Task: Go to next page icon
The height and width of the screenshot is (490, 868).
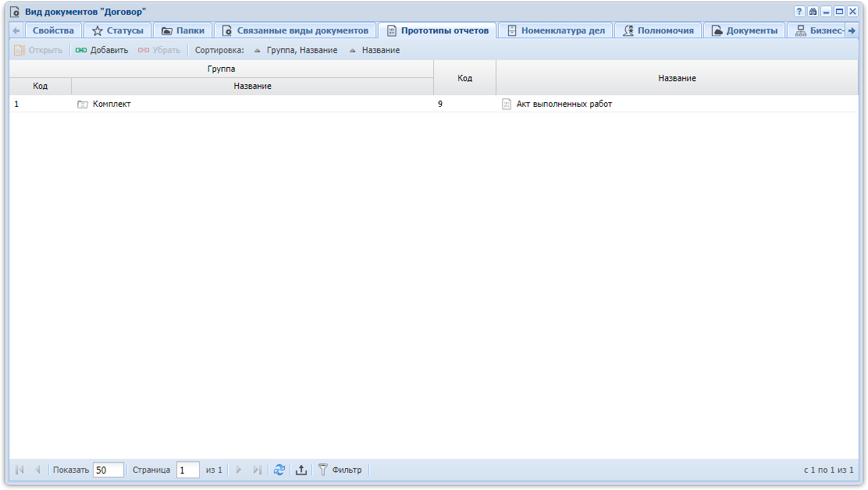Action: 239,470
